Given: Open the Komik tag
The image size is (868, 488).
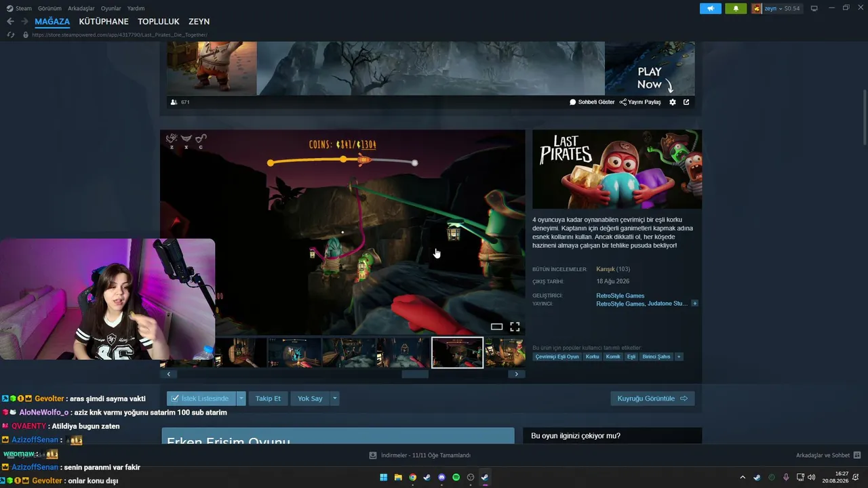Looking at the screenshot, I should (613, 357).
